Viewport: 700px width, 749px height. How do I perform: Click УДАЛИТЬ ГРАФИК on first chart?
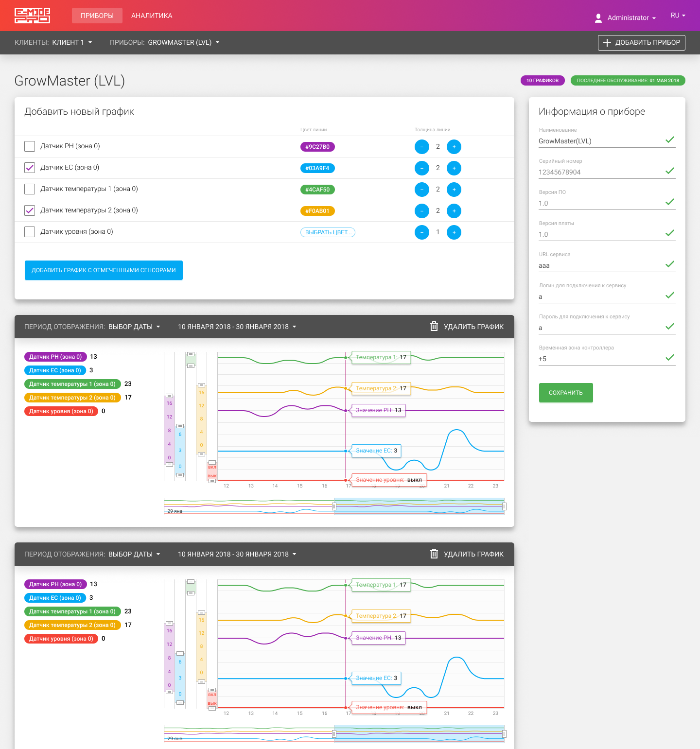tap(467, 327)
